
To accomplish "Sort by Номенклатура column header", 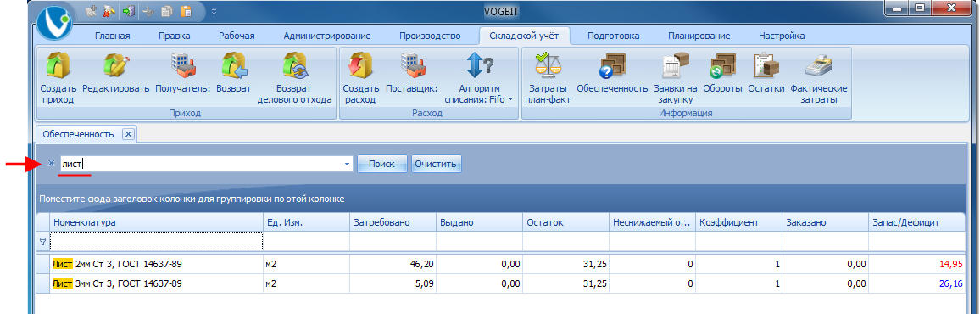I will (x=156, y=222).
